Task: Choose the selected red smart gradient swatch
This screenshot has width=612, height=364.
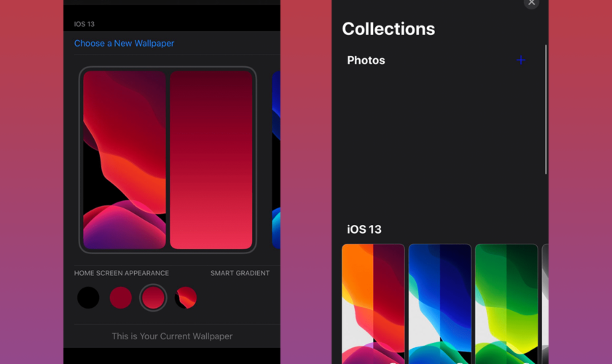Action: click(x=153, y=298)
